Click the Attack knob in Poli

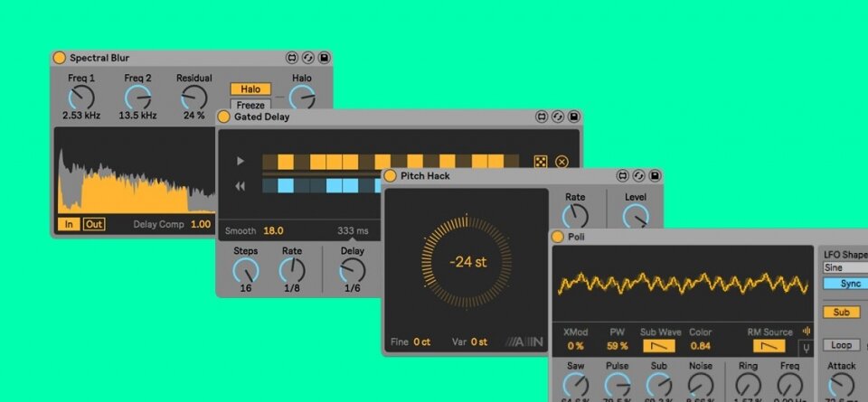coord(842,385)
